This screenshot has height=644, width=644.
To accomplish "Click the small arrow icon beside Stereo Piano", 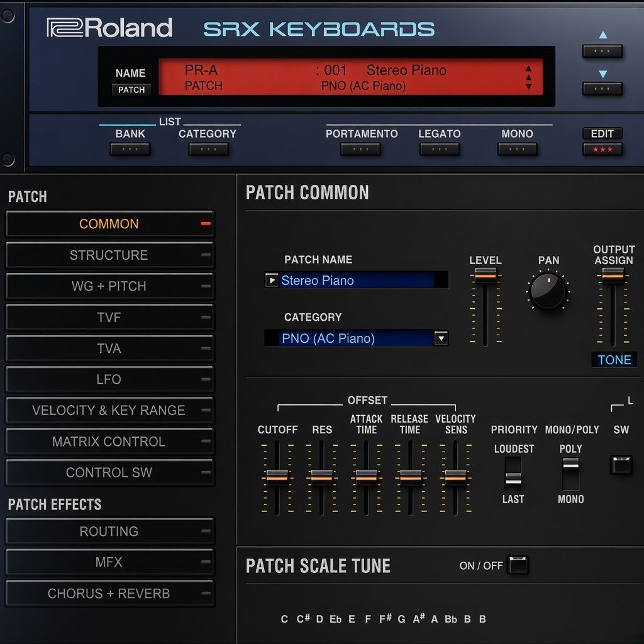I will (272, 280).
